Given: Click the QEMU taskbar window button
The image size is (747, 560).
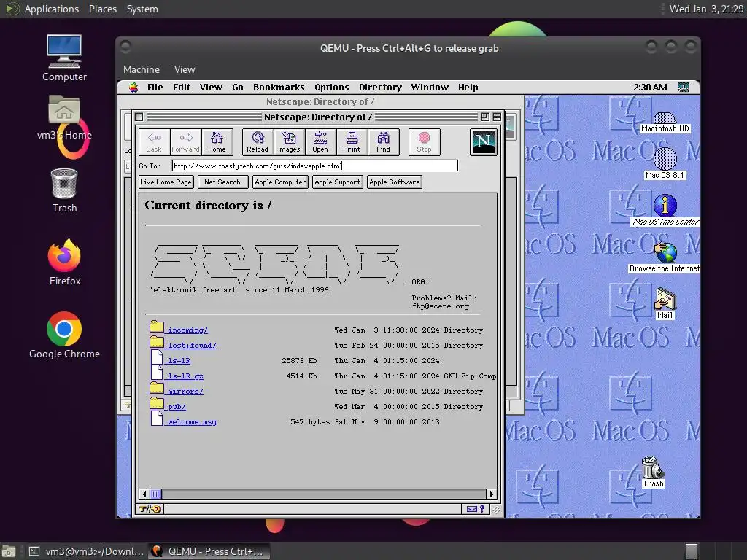Looking at the screenshot, I should (209, 551).
